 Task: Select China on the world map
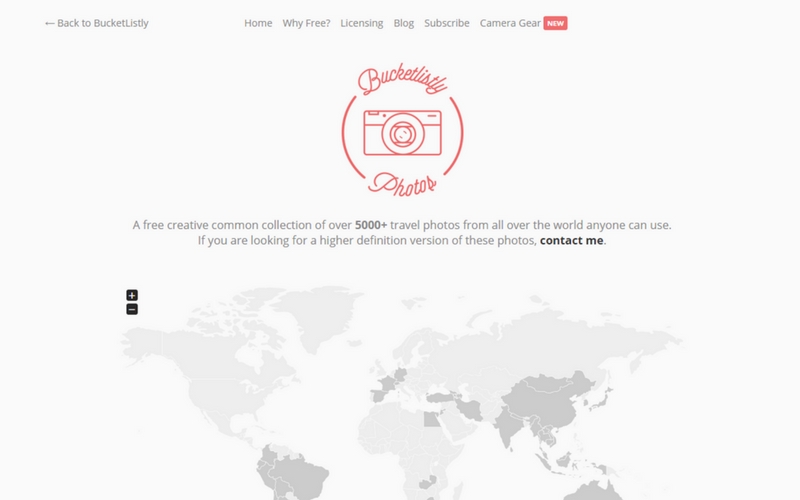pos(548,401)
